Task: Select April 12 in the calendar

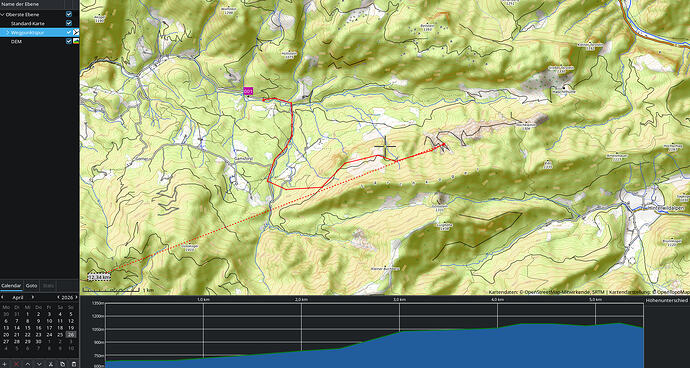Action: point(70,321)
